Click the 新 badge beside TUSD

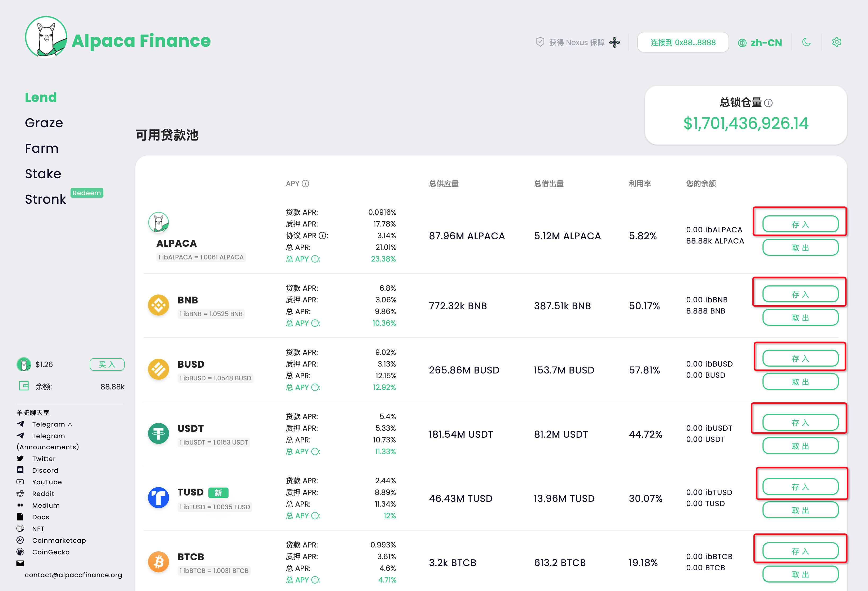[218, 493]
